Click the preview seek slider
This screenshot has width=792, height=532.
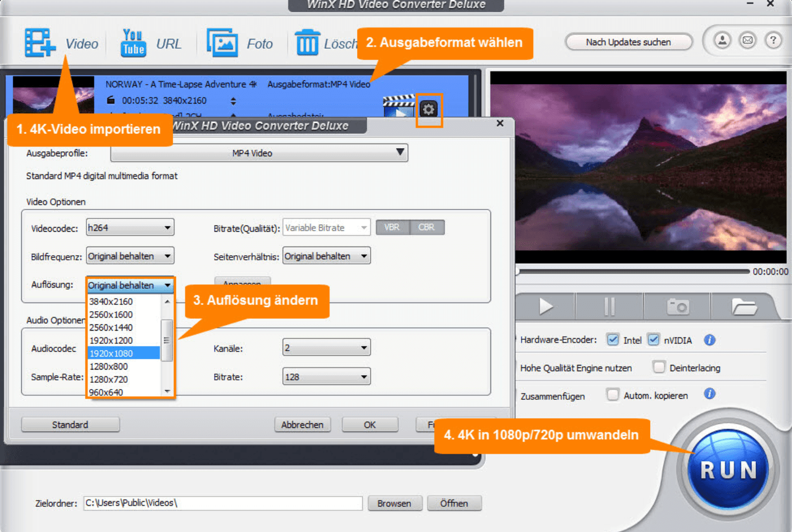pyautogui.click(x=632, y=271)
